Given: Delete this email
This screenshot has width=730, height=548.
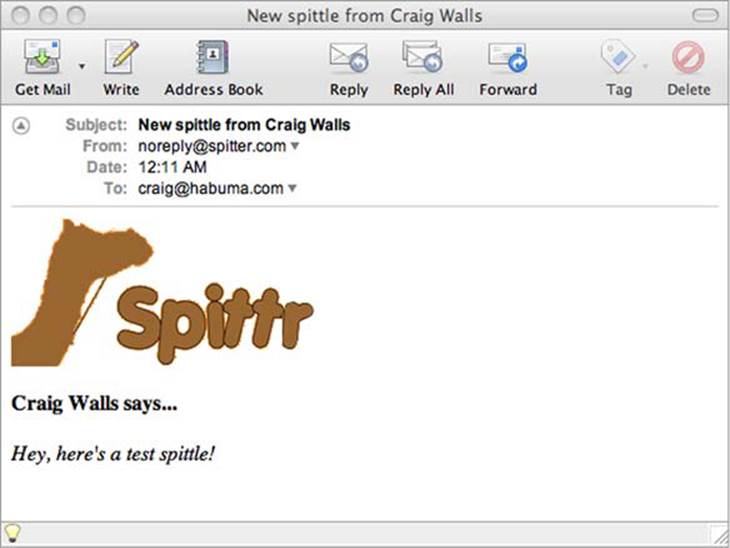Looking at the screenshot, I should tap(688, 58).
